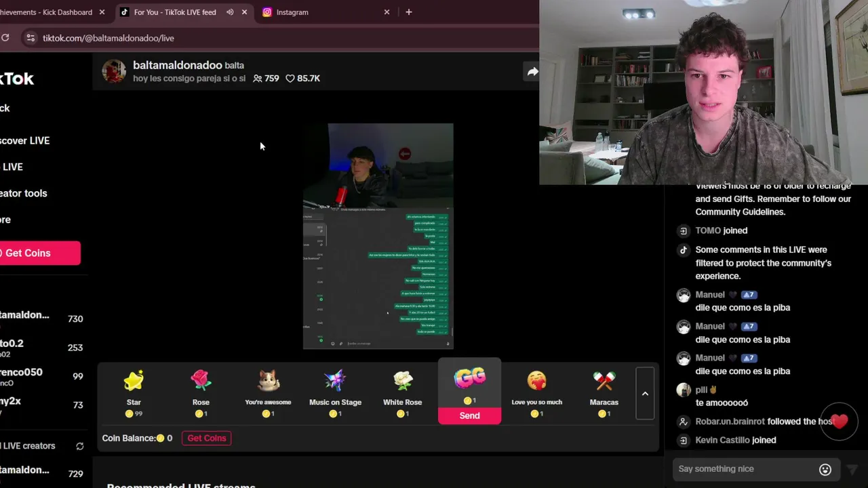Click Robar.un.brainrot username in chat
Viewport: 868px width, 488px height.
tap(730, 422)
